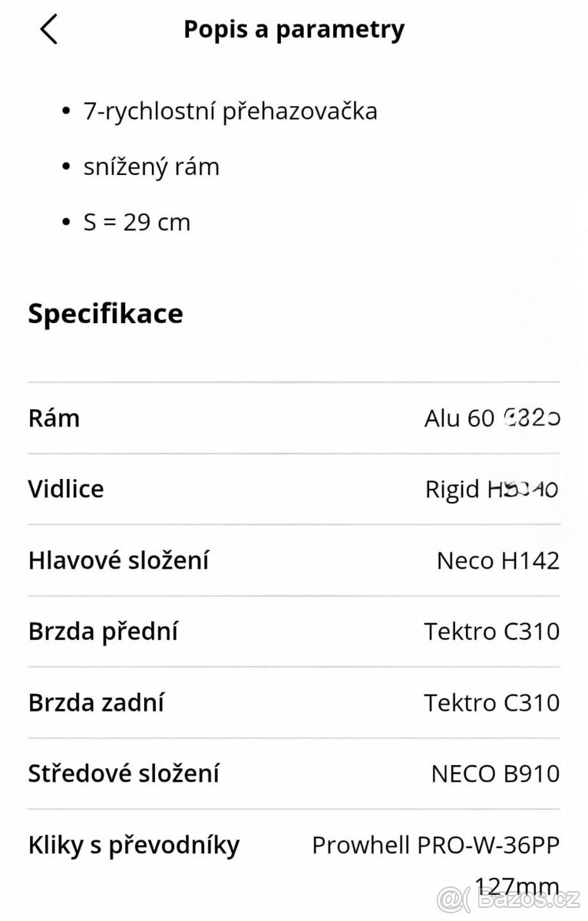Tap the Prowhell PRO-W-36PP value
This screenshot has height=921, width=588.
(x=438, y=844)
